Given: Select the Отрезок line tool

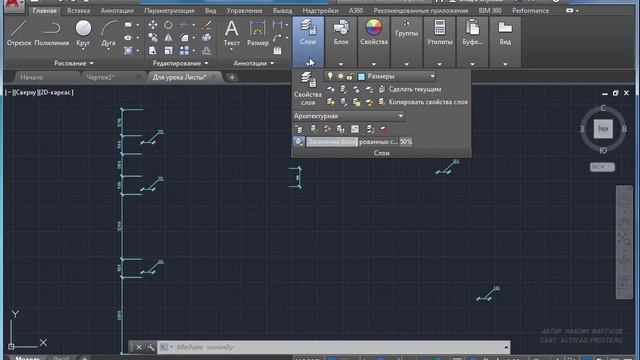Looking at the screenshot, I should coord(19,33).
